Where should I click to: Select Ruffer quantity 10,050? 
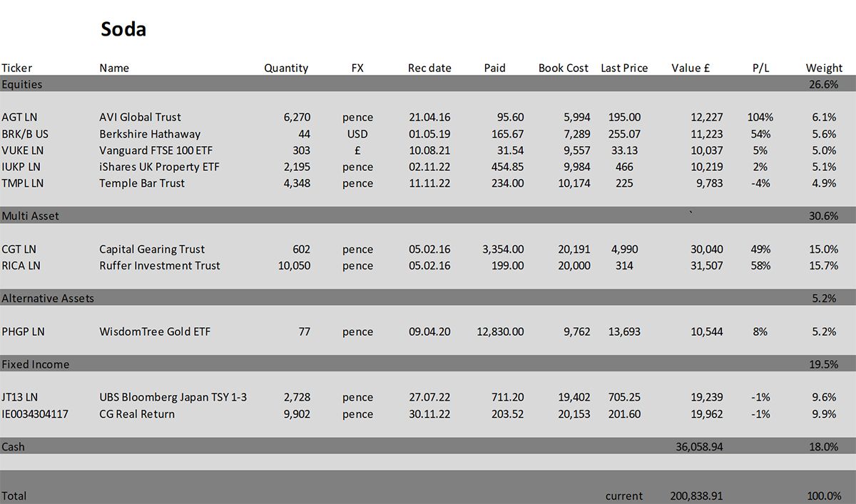(x=294, y=266)
